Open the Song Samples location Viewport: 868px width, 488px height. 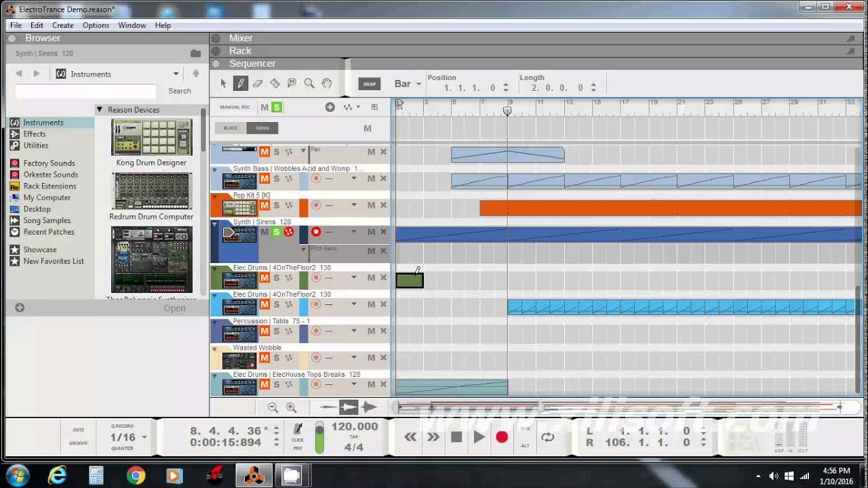point(47,220)
